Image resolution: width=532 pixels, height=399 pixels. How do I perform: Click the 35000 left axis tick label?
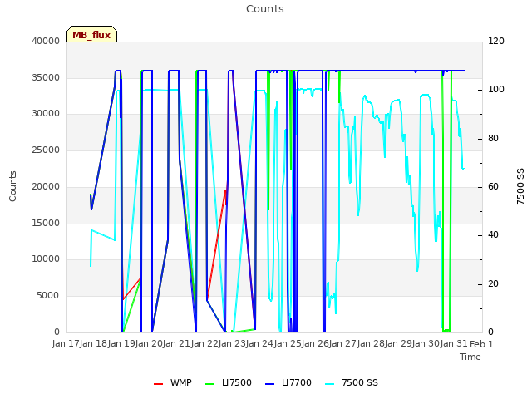click(x=46, y=77)
